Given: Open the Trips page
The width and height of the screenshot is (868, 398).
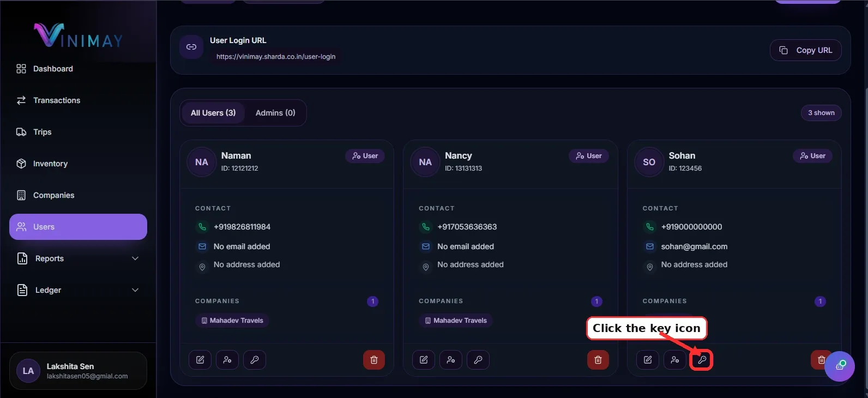Looking at the screenshot, I should (78, 132).
